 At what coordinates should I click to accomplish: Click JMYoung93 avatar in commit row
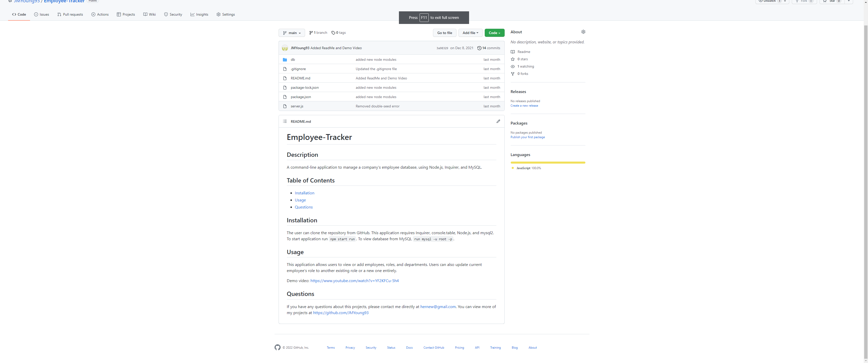[285, 48]
